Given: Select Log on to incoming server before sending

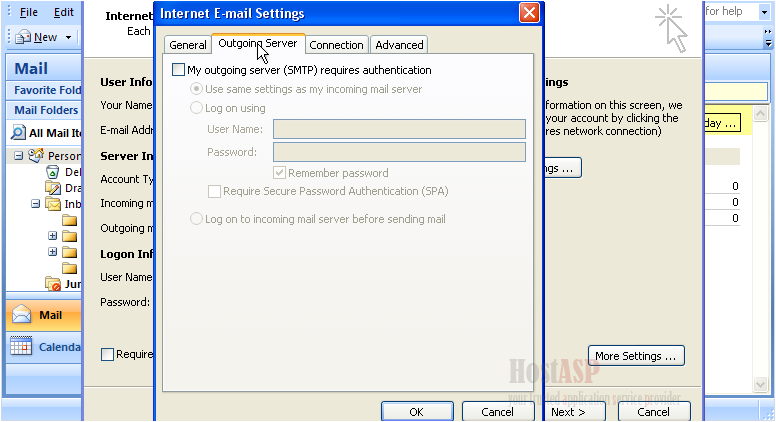Looking at the screenshot, I should (196, 219).
